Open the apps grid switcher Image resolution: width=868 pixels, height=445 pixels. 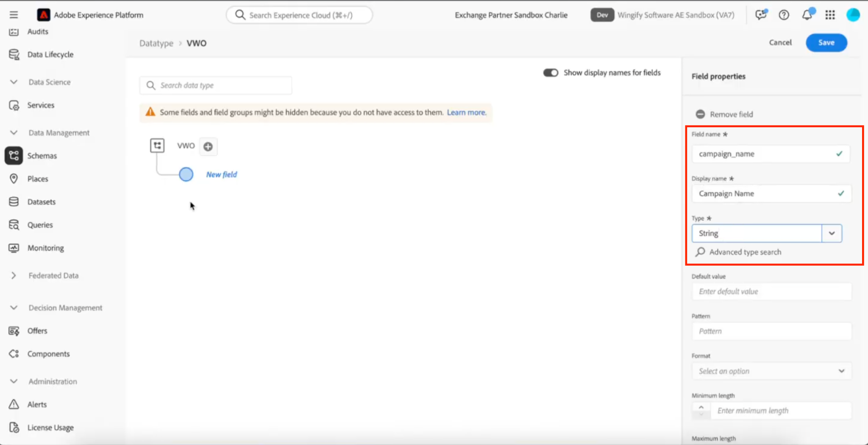(x=830, y=15)
